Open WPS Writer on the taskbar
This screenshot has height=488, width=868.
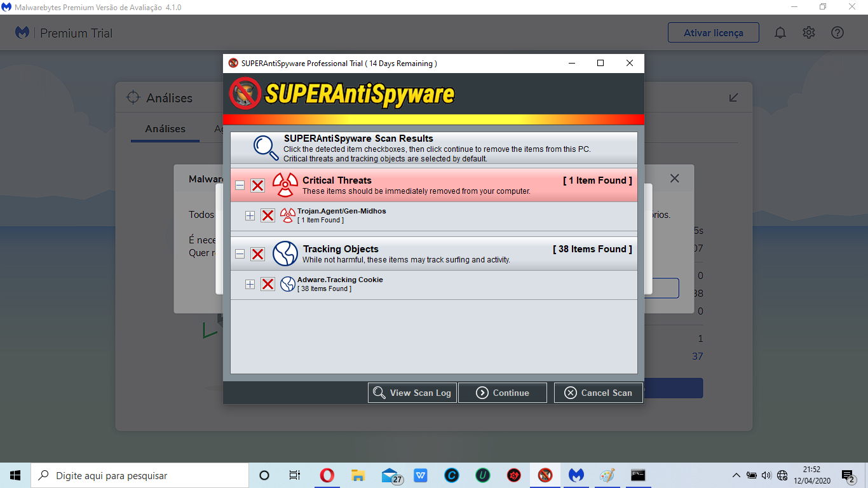point(421,475)
